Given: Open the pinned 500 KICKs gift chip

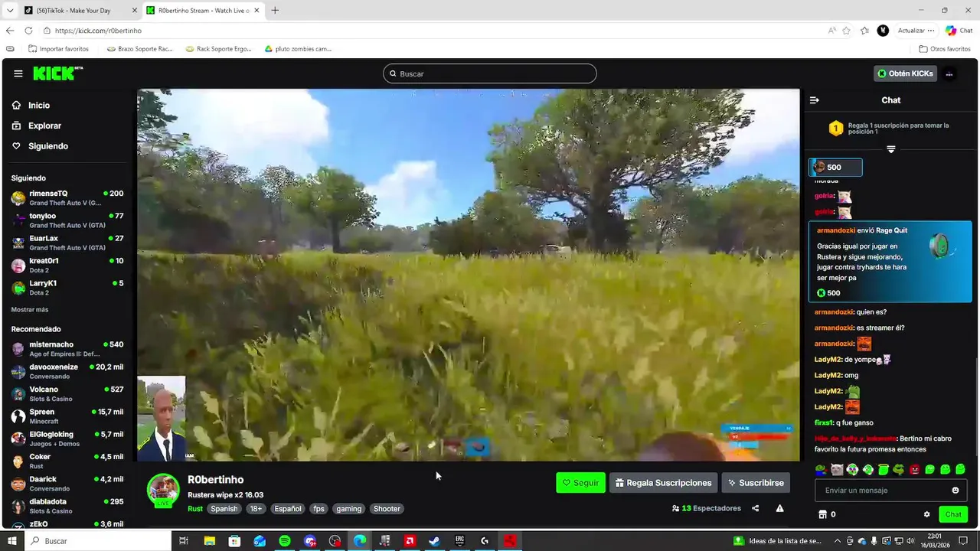Looking at the screenshot, I should [835, 168].
